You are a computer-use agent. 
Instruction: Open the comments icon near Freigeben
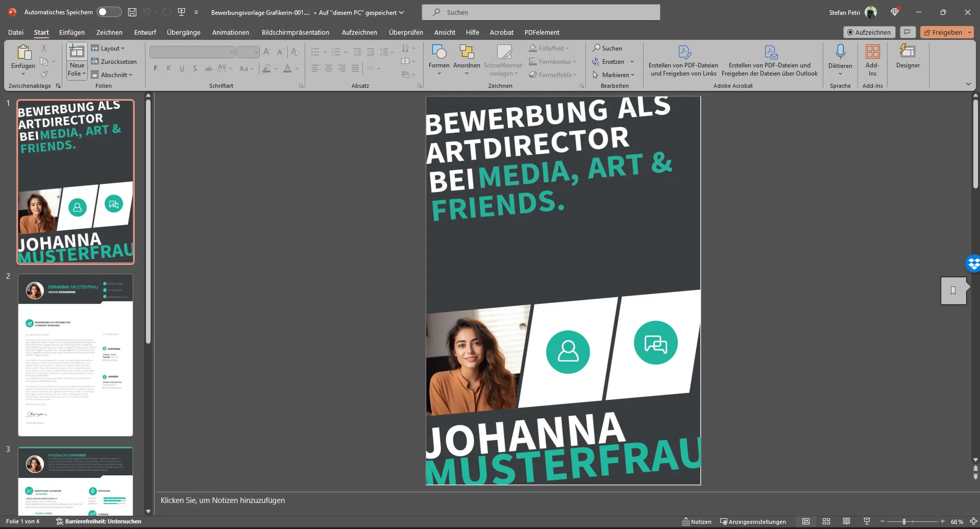click(907, 32)
